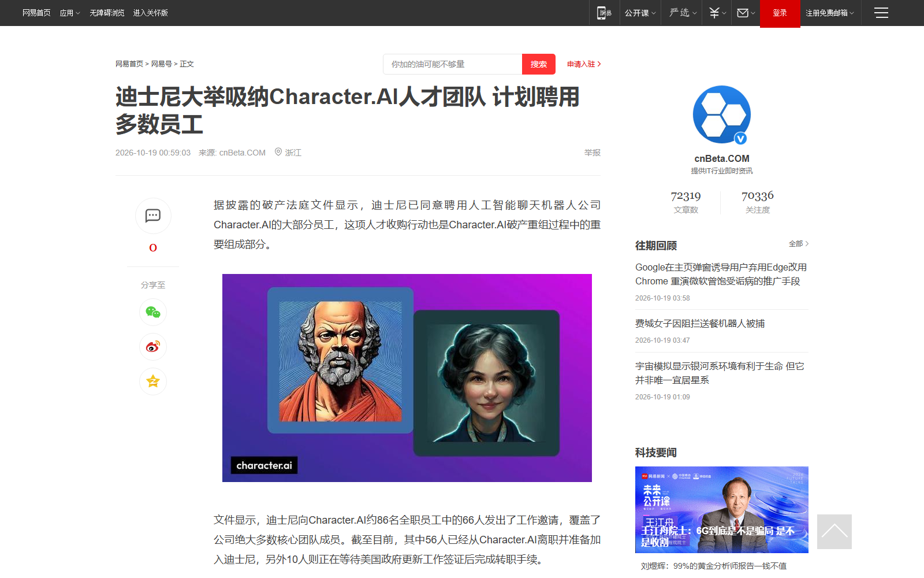Expand the 严选 dropdown
The width and height of the screenshot is (924, 578).
[x=683, y=13]
